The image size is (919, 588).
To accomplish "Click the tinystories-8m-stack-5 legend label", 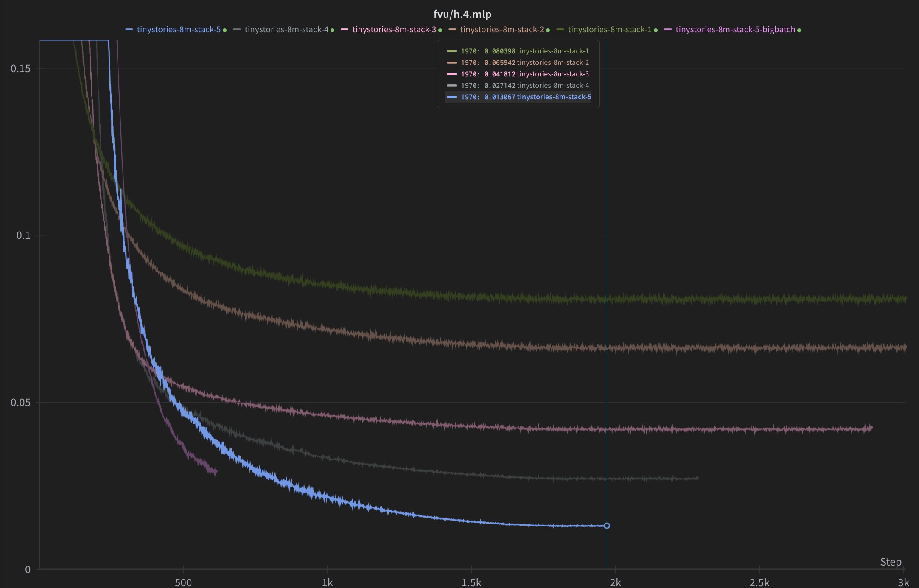I will click(x=179, y=29).
